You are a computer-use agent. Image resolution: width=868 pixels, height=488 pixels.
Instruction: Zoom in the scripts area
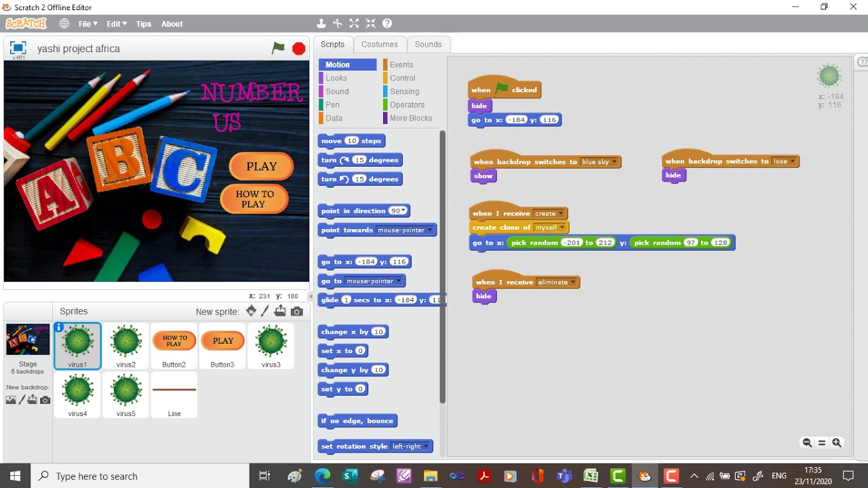(x=837, y=443)
